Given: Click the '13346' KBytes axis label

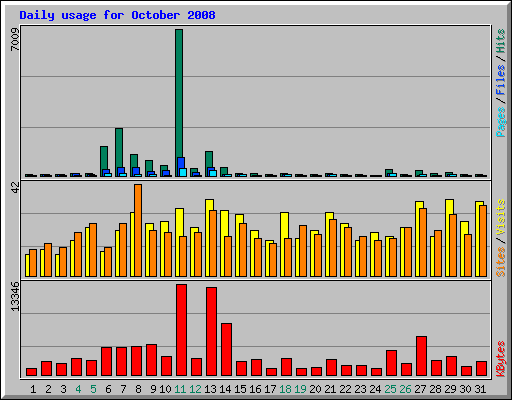Looking at the screenshot, I should (15, 296).
